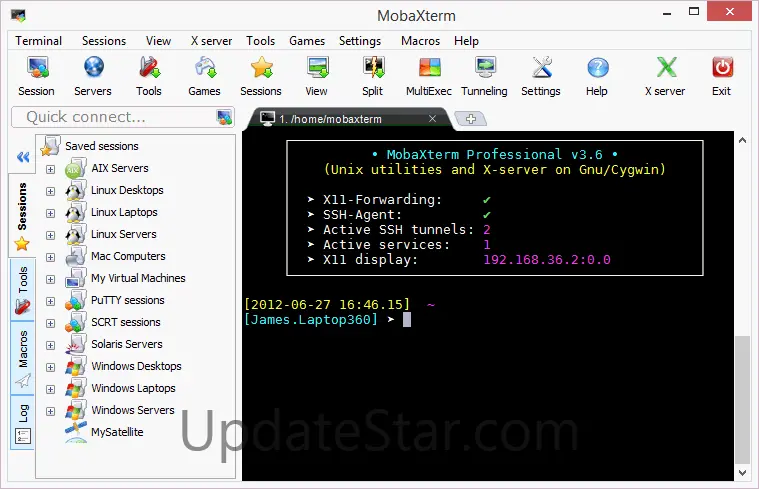The height and width of the screenshot is (489, 759).
Task: Expand the Windows Servers folder
Action: [x=50, y=411]
